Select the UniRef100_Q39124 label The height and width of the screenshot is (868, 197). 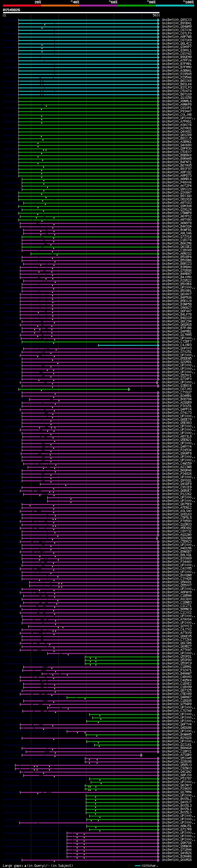pyautogui.click(x=177, y=210)
